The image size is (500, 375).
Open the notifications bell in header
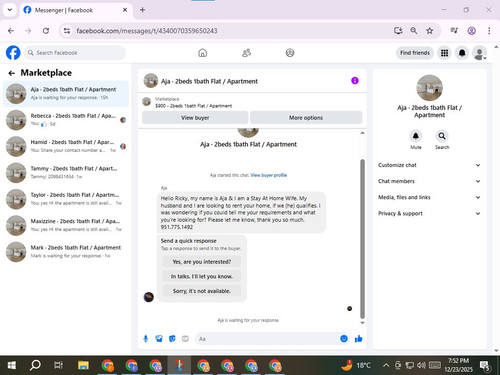[x=462, y=53]
